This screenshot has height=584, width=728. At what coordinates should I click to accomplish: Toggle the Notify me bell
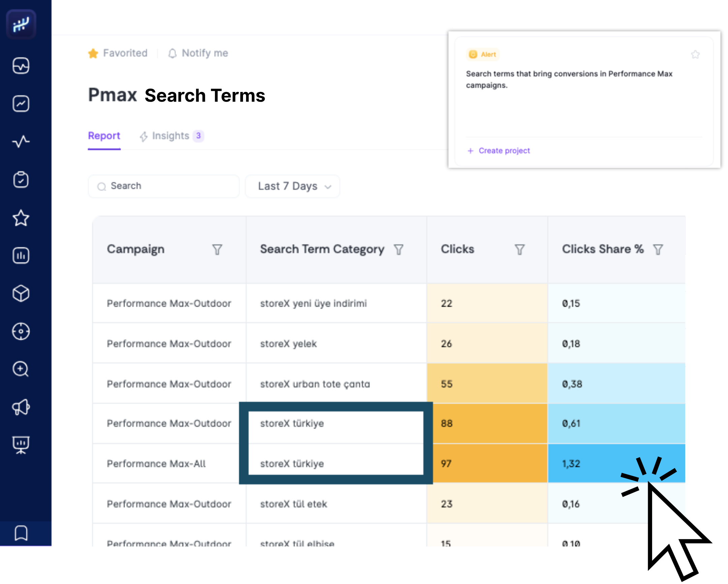(x=173, y=53)
